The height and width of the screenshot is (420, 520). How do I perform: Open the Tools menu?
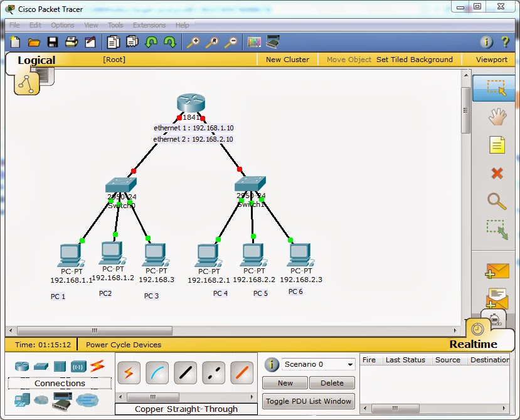tap(115, 25)
